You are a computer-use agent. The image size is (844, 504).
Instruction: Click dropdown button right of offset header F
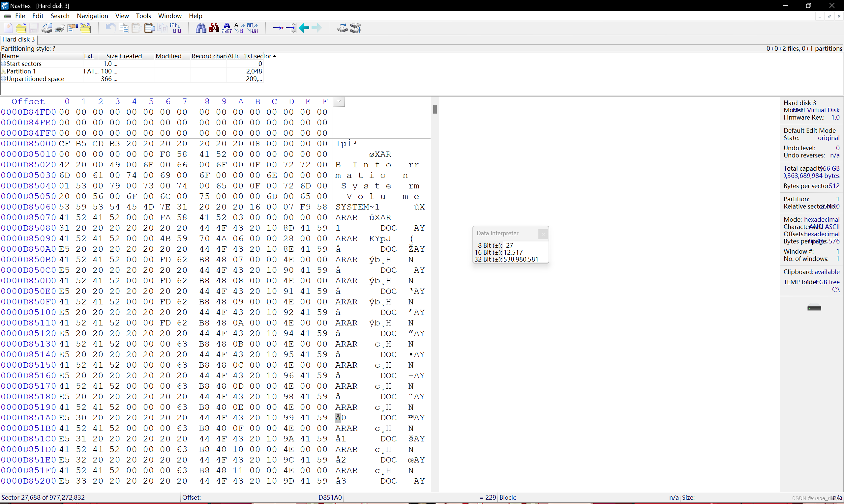pos(339,101)
